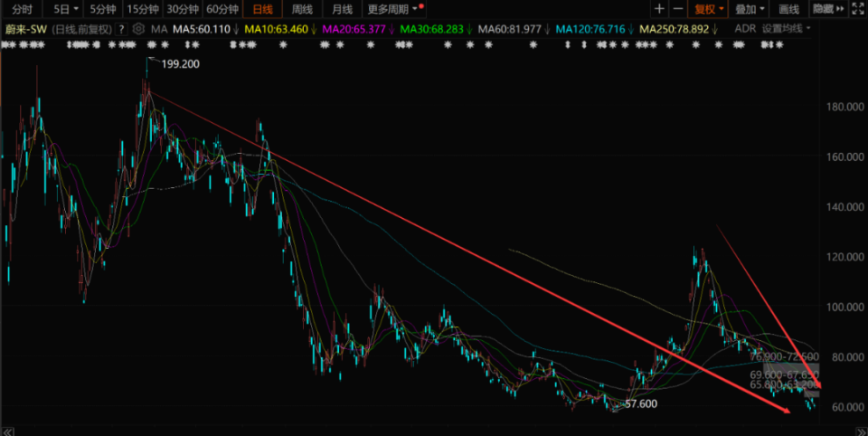Enter fullscreen with the expand arrows icon
868x436 pixels.
(858, 9)
